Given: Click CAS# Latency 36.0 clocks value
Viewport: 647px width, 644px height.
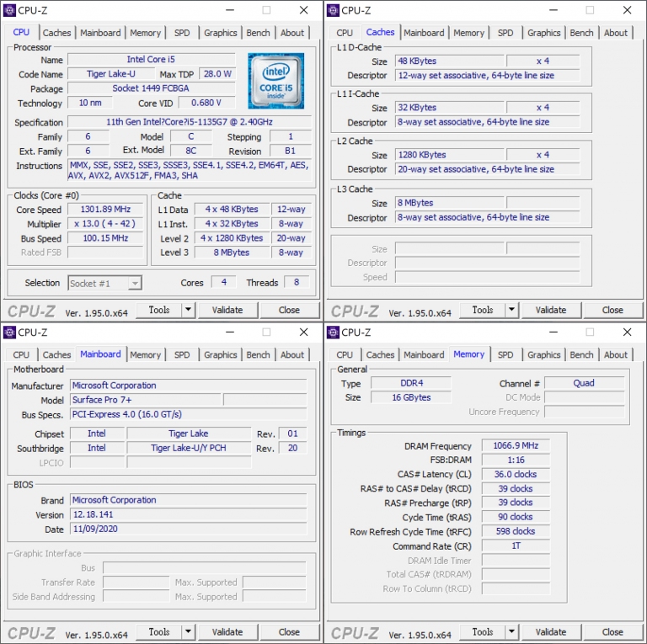Looking at the screenshot, I should pyautogui.click(x=516, y=475).
